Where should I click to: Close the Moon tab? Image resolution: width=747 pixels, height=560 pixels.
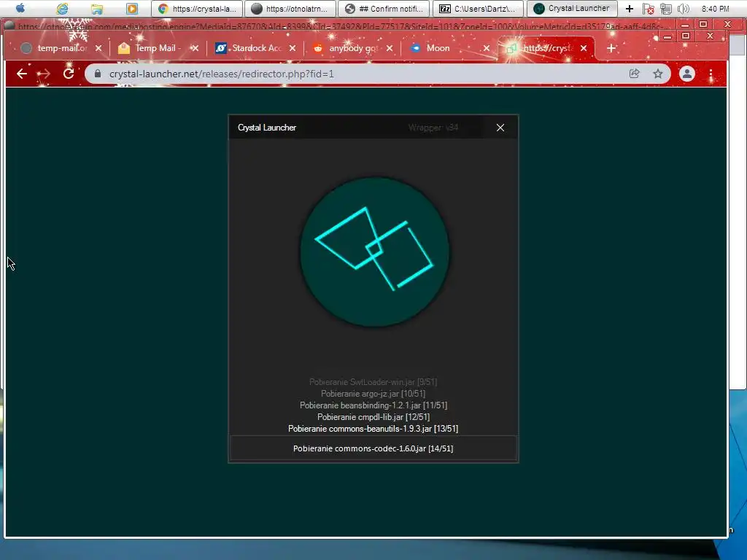coord(487,48)
